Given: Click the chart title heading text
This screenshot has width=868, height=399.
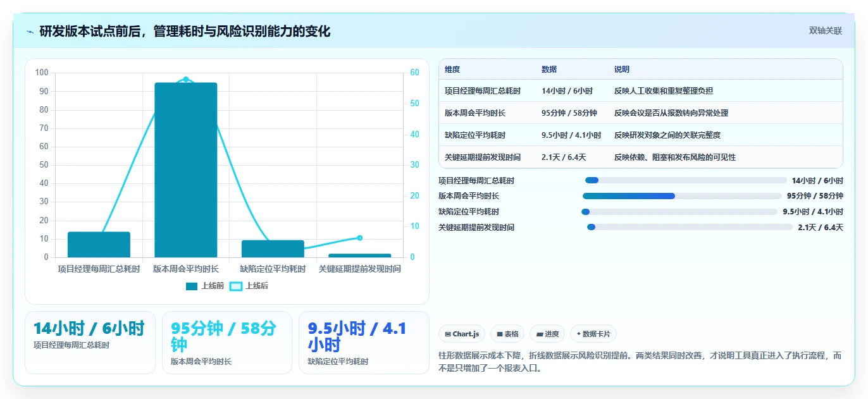Looking at the screenshot, I should (x=185, y=32).
